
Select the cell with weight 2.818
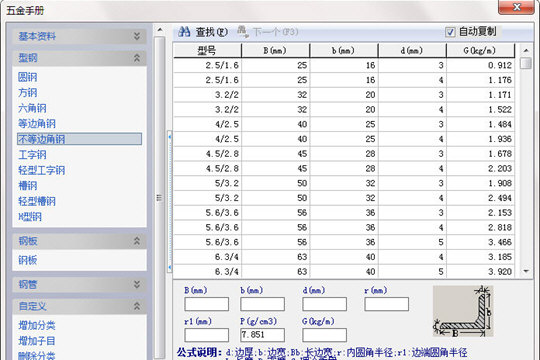pos(480,228)
